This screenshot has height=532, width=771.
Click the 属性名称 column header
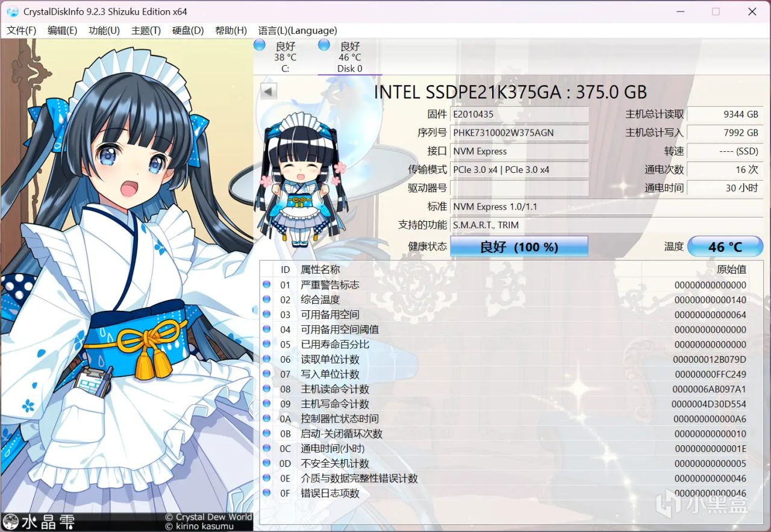click(320, 269)
